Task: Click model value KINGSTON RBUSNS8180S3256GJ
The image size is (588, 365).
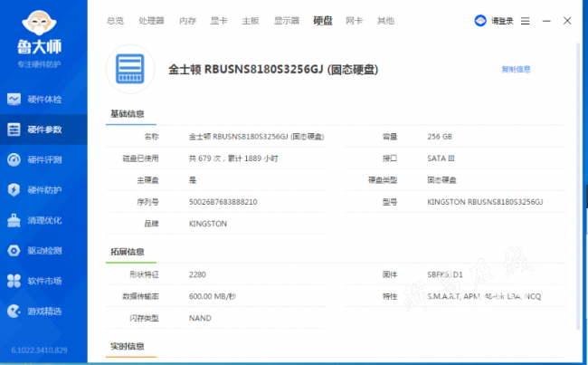Action: [x=485, y=202]
